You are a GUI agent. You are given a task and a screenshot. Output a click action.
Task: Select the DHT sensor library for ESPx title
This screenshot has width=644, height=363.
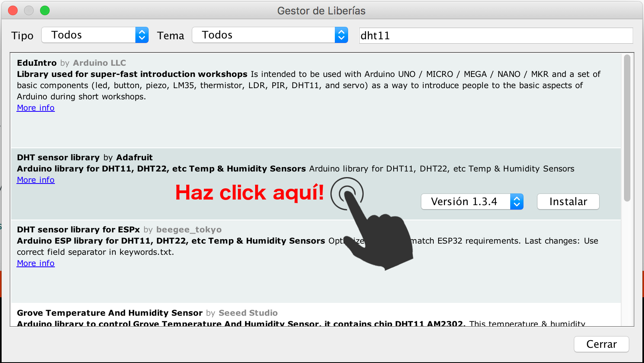(78, 230)
